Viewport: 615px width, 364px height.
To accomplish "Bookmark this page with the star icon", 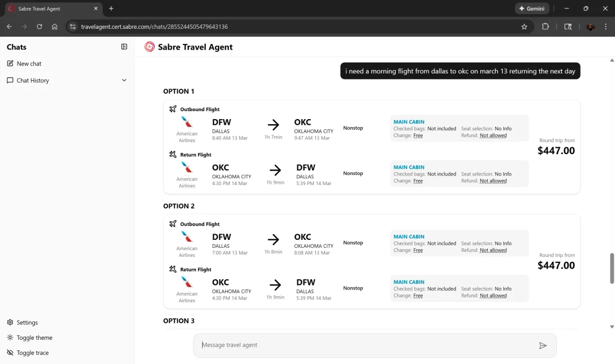I will 524,27.
